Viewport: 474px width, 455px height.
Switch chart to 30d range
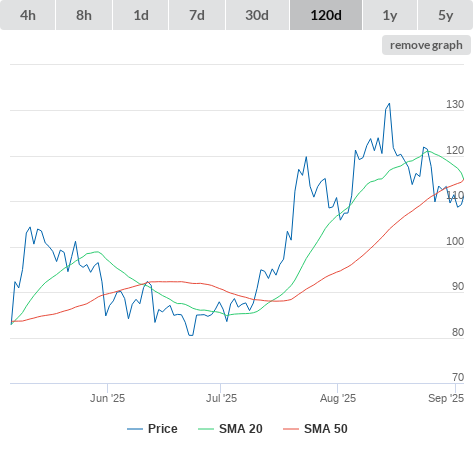[x=257, y=15]
